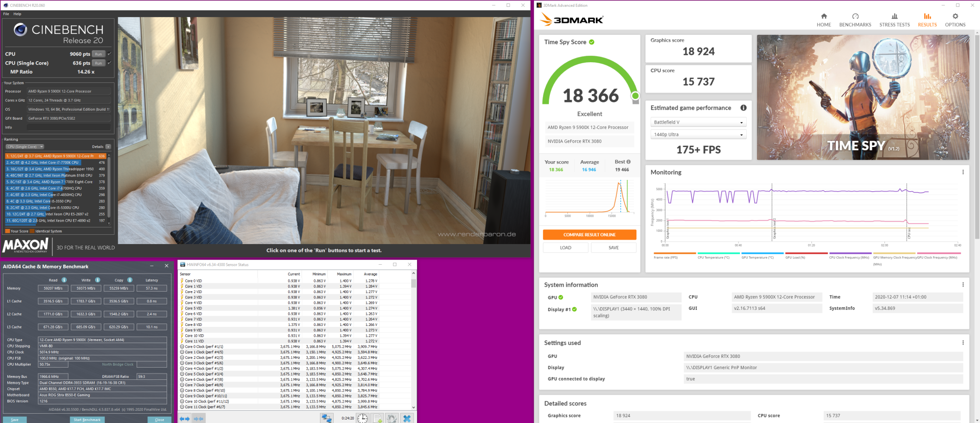Open Benchmarks icon in 3DMark navigation
This screenshot has height=423, width=980.
[x=856, y=16]
